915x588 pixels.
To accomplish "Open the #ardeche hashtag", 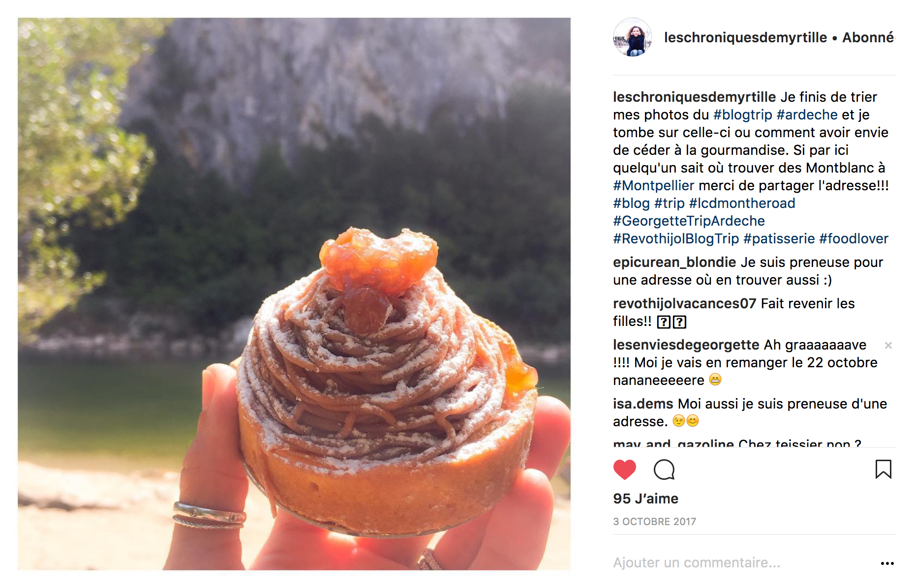I will pyautogui.click(x=807, y=115).
